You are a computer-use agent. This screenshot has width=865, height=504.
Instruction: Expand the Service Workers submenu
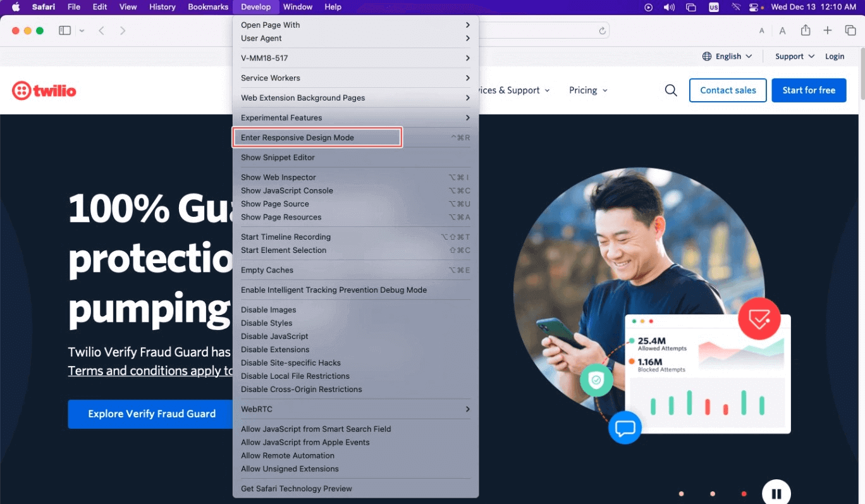click(x=355, y=78)
